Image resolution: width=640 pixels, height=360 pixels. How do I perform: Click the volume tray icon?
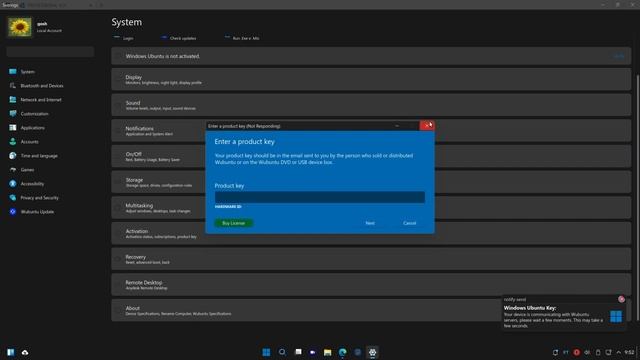pyautogui.click(x=587, y=352)
